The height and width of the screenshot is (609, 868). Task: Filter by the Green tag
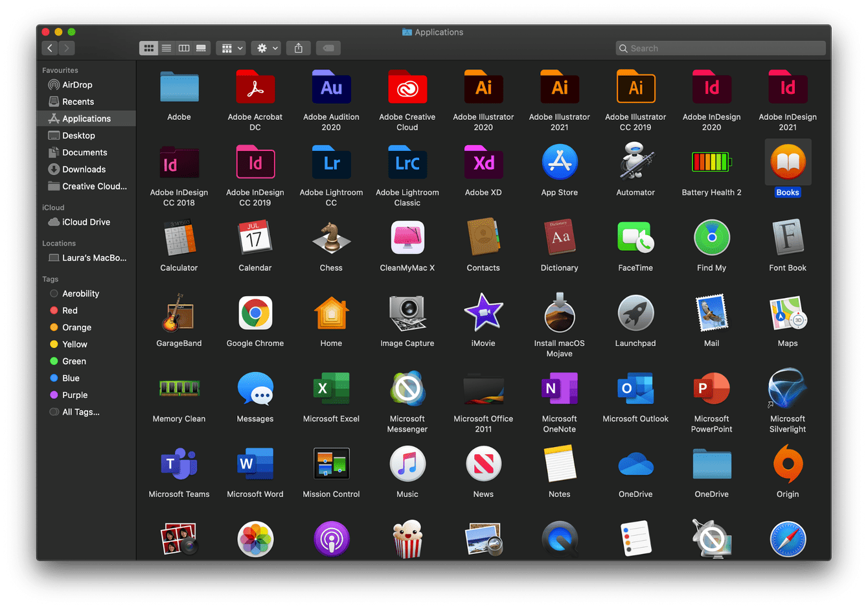click(x=87, y=361)
